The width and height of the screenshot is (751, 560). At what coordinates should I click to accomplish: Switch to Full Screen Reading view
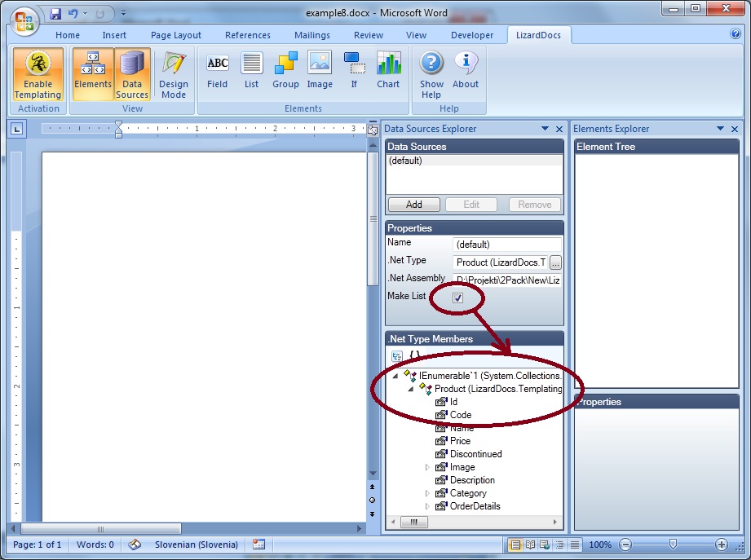(x=530, y=545)
